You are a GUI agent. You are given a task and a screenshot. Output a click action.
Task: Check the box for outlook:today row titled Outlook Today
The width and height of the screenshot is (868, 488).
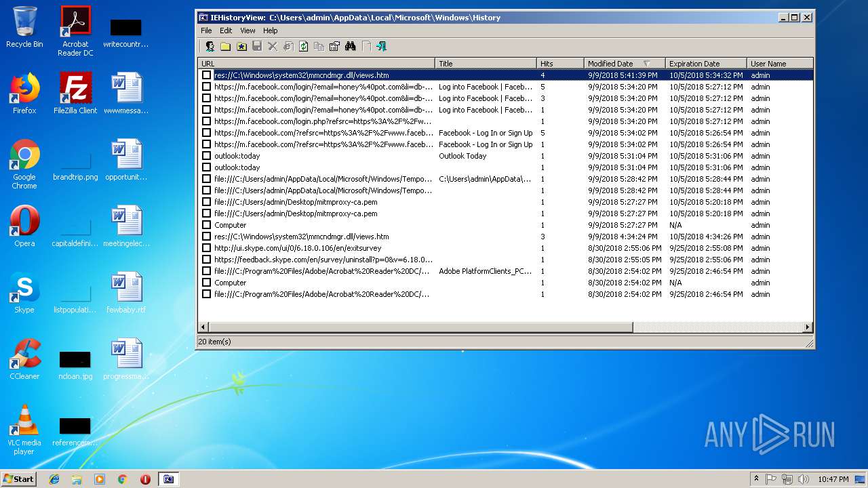coord(207,156)
